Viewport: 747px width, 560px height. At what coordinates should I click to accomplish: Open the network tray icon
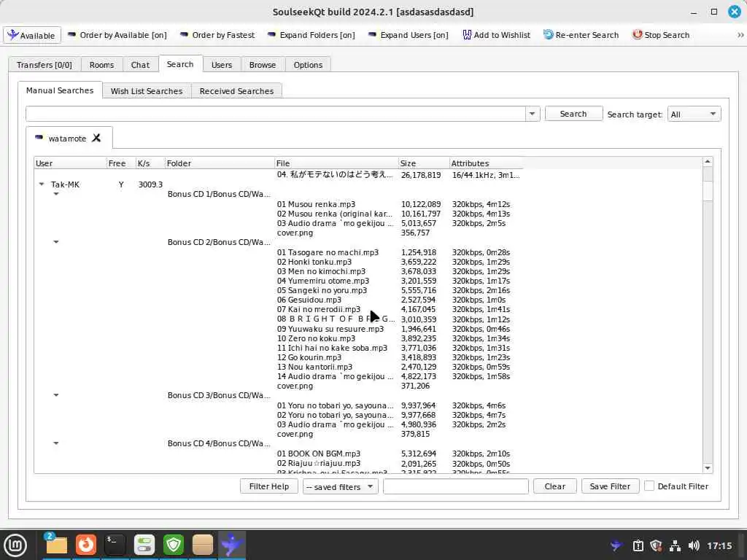coord(675,545)
